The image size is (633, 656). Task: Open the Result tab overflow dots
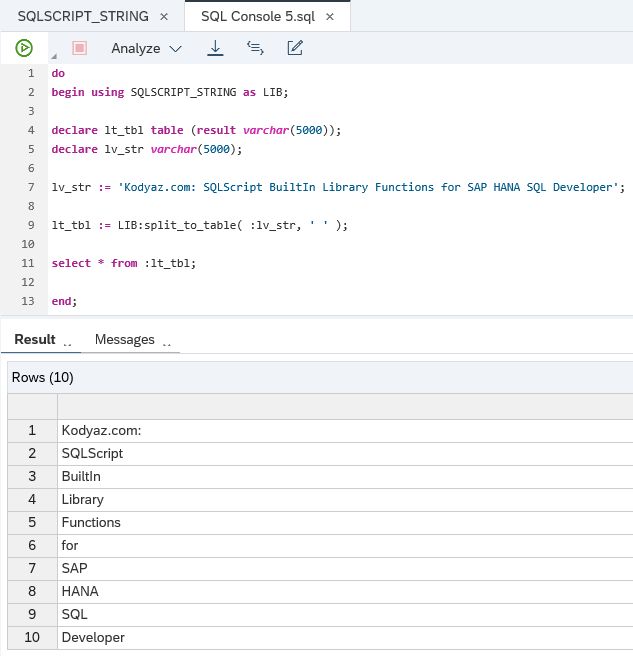coord(67,345)
